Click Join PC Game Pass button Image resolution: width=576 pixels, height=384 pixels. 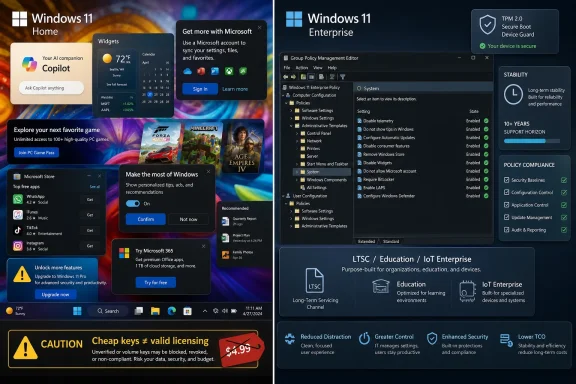point(36,152)
